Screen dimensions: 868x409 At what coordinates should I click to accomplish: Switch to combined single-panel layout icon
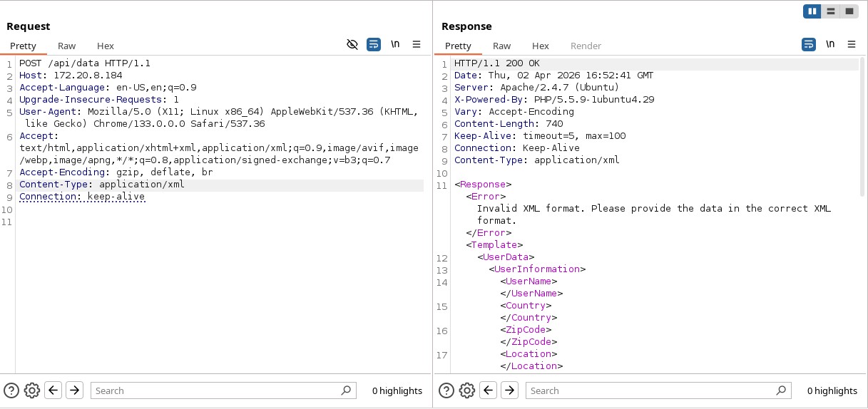[849, 11]
